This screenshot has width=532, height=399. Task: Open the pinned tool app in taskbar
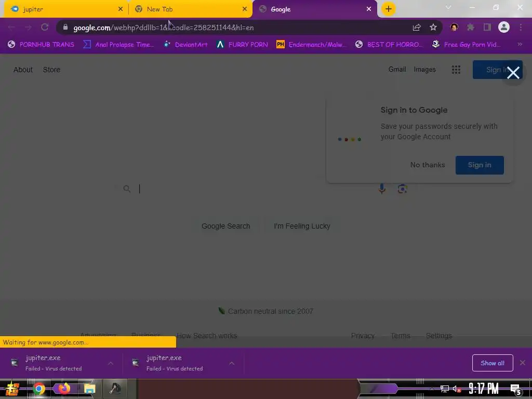(x=115, y=389)
